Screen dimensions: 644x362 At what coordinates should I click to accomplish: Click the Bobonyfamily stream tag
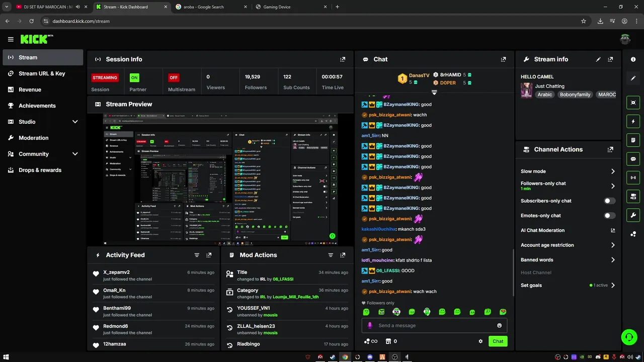tap(575, 95)
